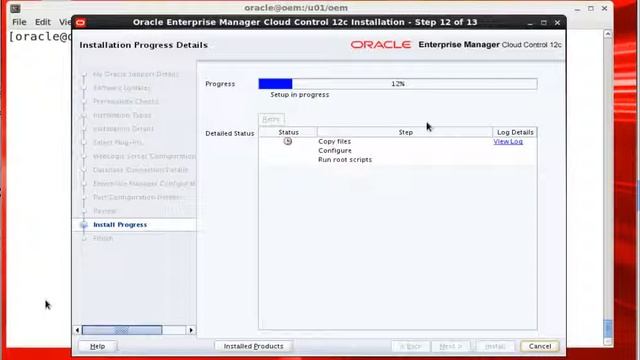
Task: Click sidebar horizontal scrollbar right arrow
Action: point(191,330)
